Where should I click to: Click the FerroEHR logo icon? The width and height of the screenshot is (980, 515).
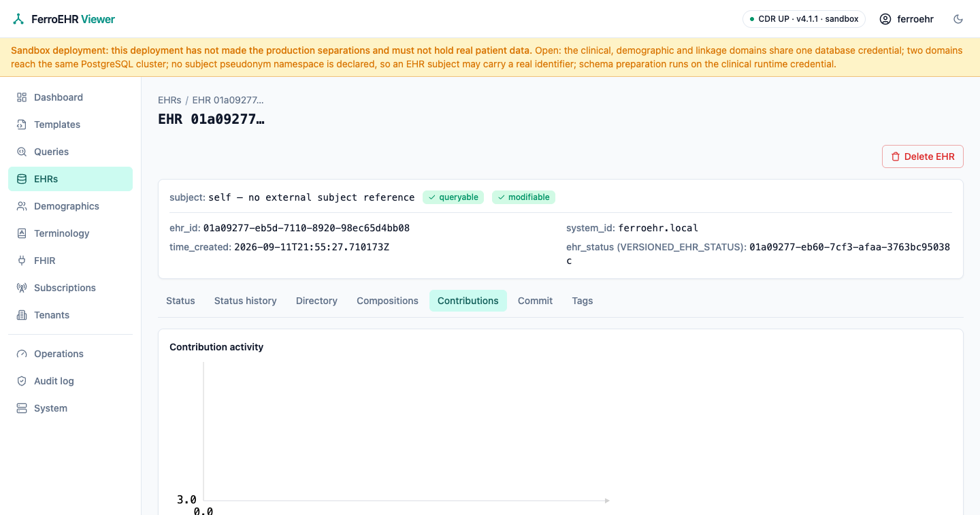18,19
